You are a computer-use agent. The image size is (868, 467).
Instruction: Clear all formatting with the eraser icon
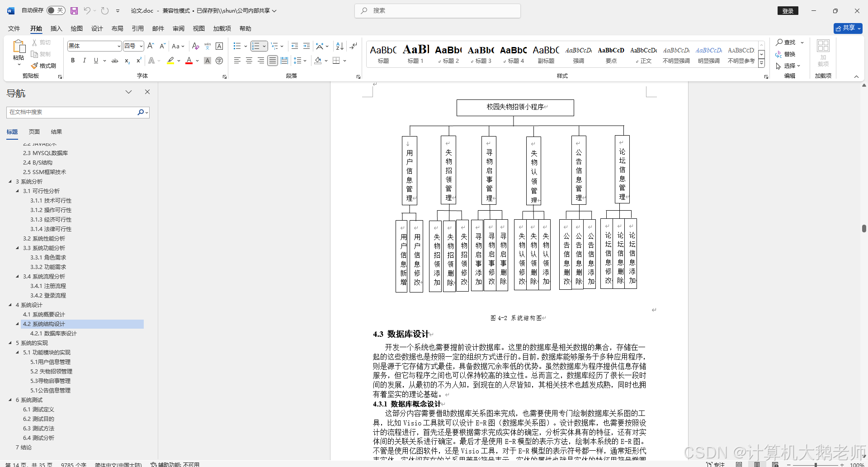[195, 46]
